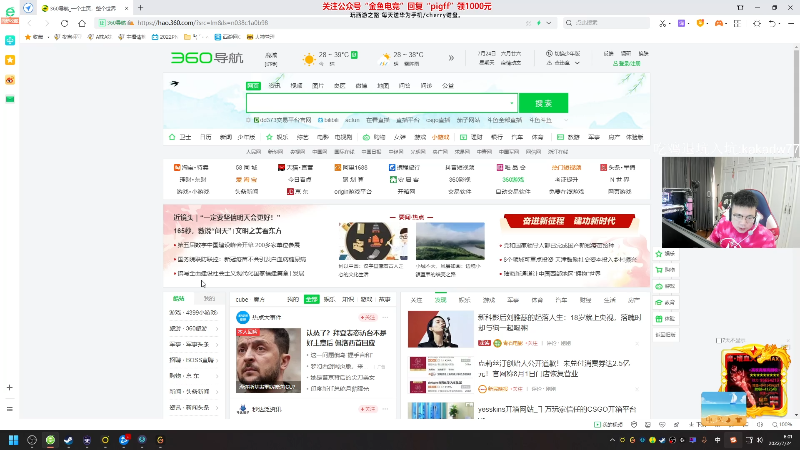Viewport: 800px width, 450px height.
Task: Open the browser home page icon
Action: coord(82,23)
